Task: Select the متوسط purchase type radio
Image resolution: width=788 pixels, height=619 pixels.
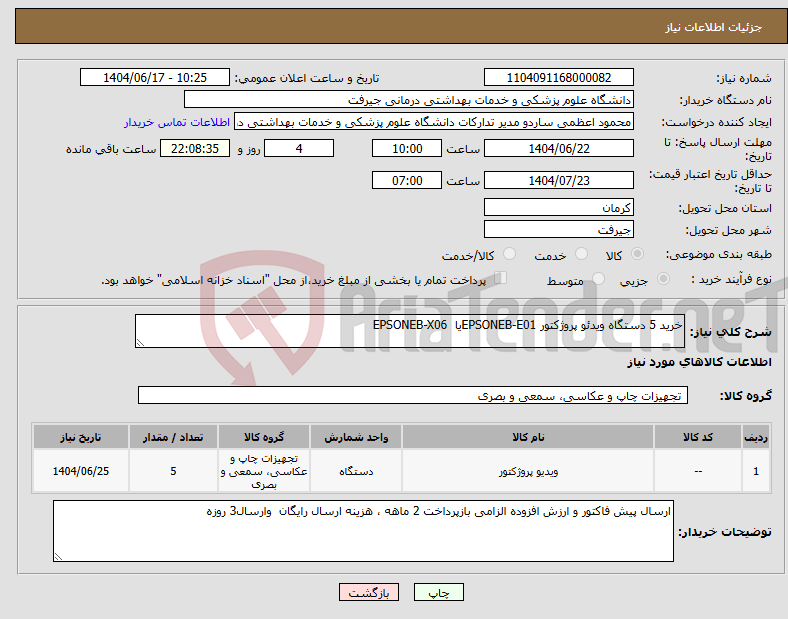Action: click(598, 279)
